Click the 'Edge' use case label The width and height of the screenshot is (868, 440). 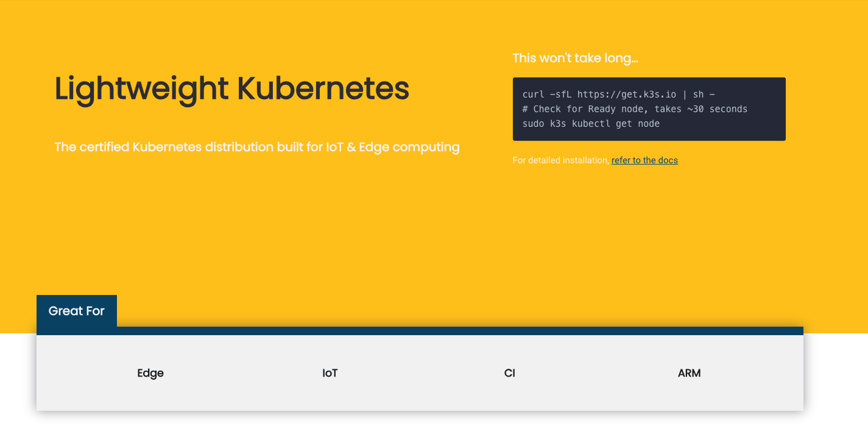(x=150, y=373)
